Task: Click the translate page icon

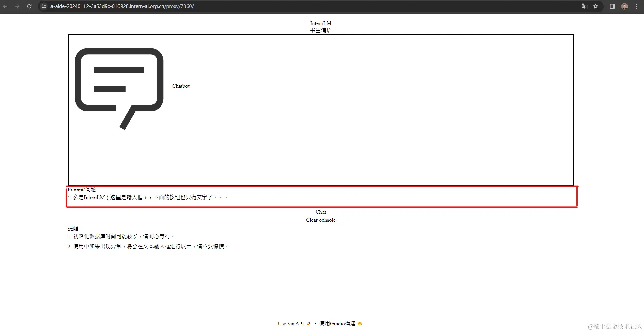Action: click(585, 6)
